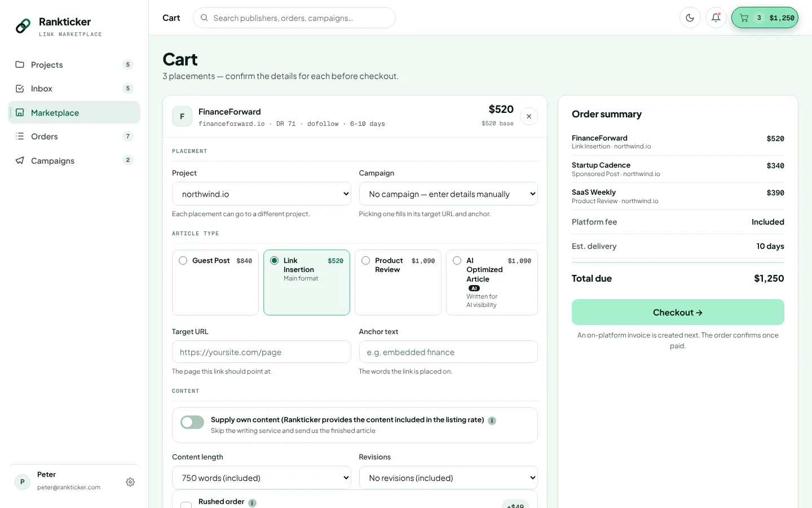Viewport: 812px width, 508px height.
Task: Select Guest Post article type
Action: coord(215,282)
